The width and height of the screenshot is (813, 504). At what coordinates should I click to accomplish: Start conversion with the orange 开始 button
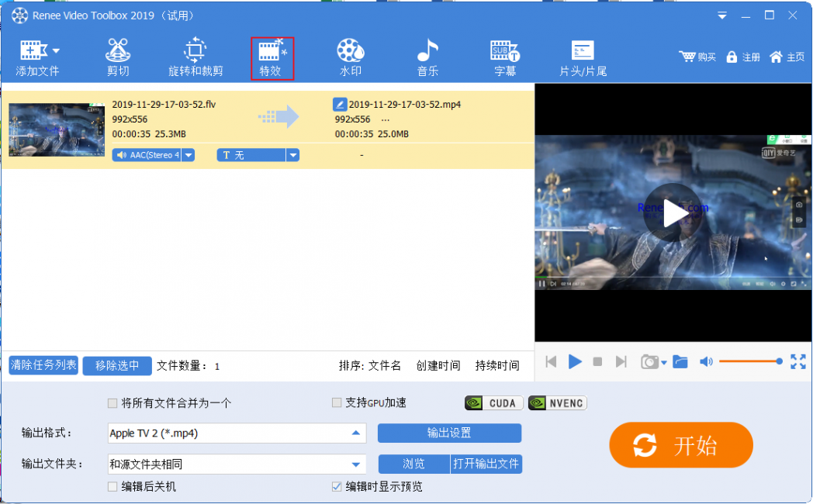(x=681, y=445)
